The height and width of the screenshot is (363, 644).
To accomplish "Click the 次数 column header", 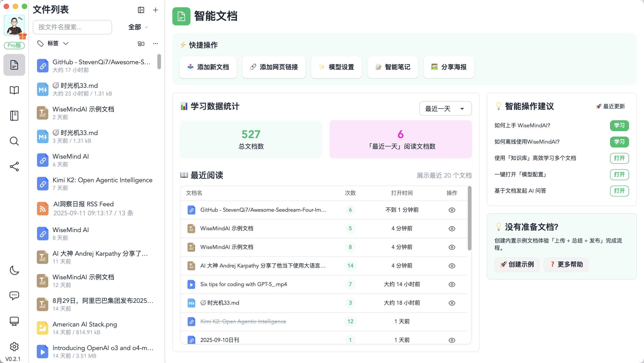I will (350, 193).
